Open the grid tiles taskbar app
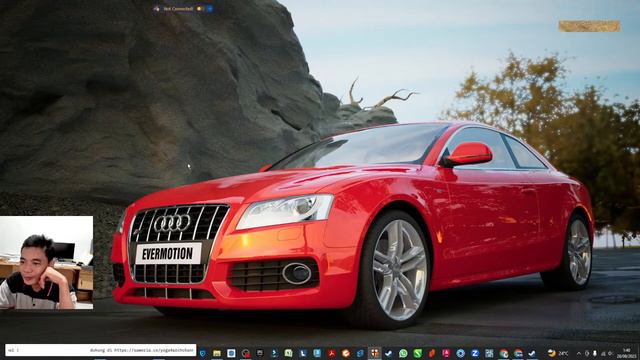This screenshot has width=640, height=360. (489, 353)
